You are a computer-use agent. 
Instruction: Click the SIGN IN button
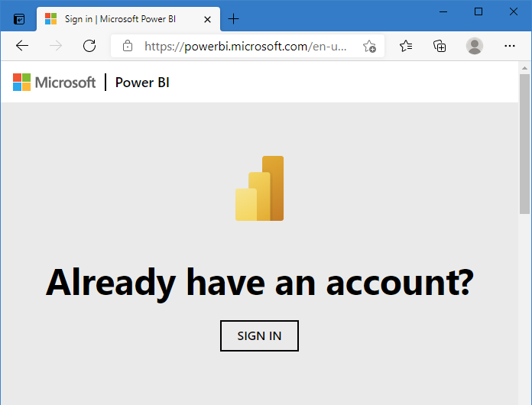260,335
